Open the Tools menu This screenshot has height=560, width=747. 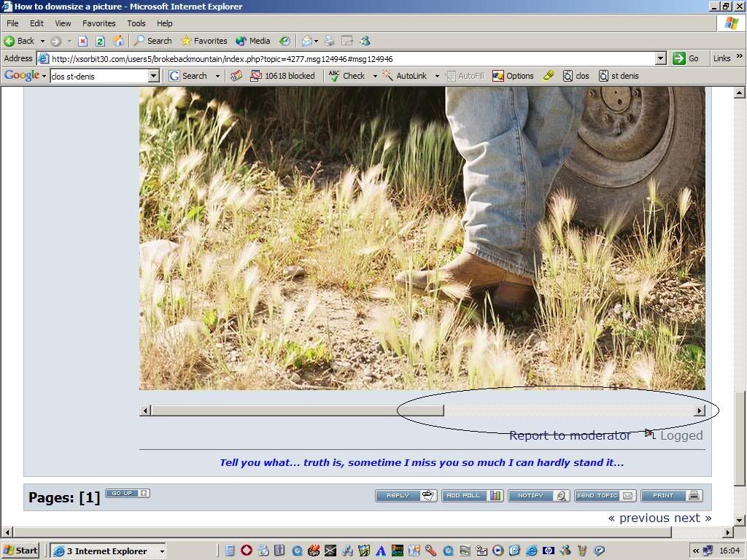point(136,23)
